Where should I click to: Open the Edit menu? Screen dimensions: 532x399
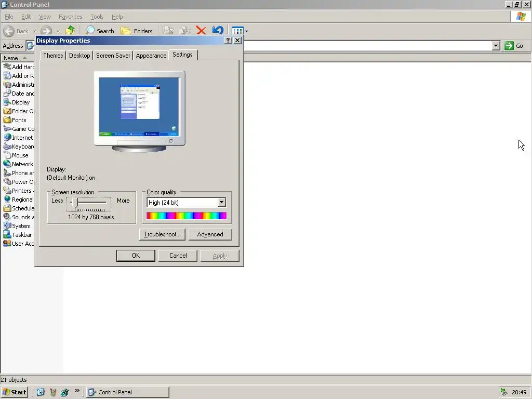pos(26,17)
